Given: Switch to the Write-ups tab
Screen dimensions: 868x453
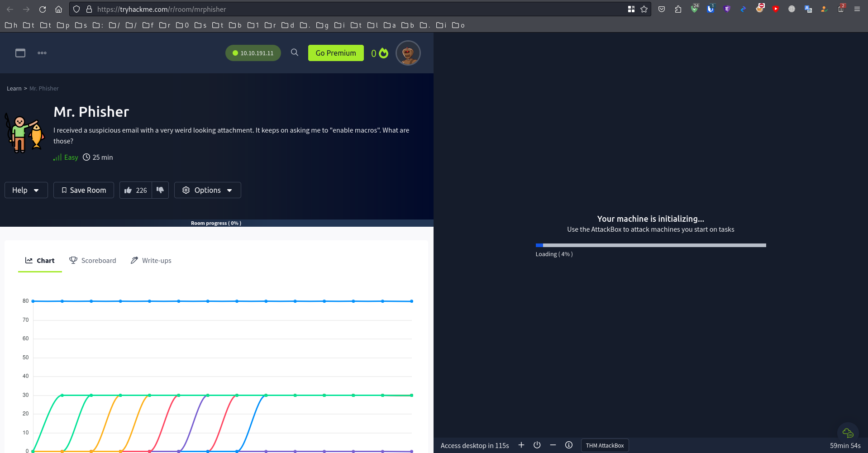Looking at the screenshot, I should 151,261.
